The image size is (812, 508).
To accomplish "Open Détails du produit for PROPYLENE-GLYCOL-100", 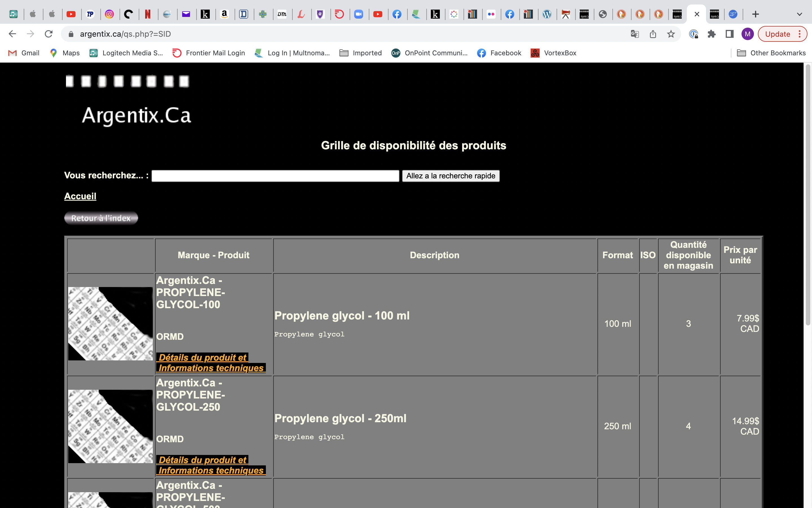I will [211, 363].
